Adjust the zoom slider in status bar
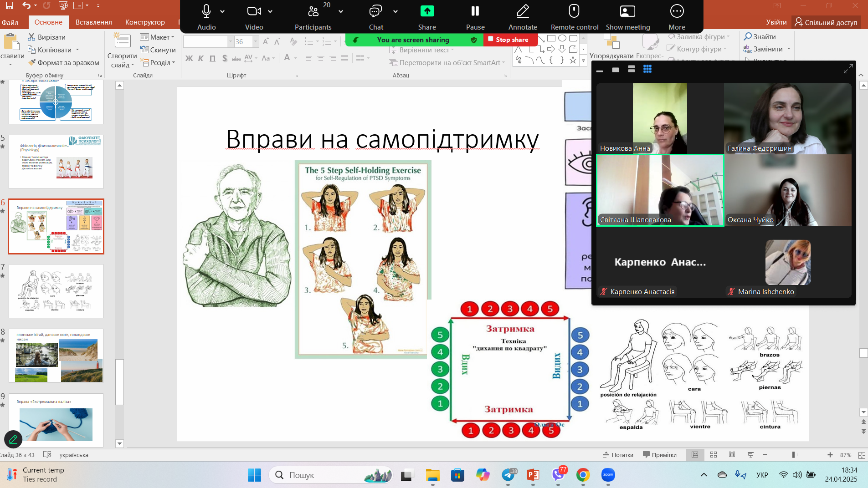This screenshot has width=868, height=488. click(x=794, y=455)
